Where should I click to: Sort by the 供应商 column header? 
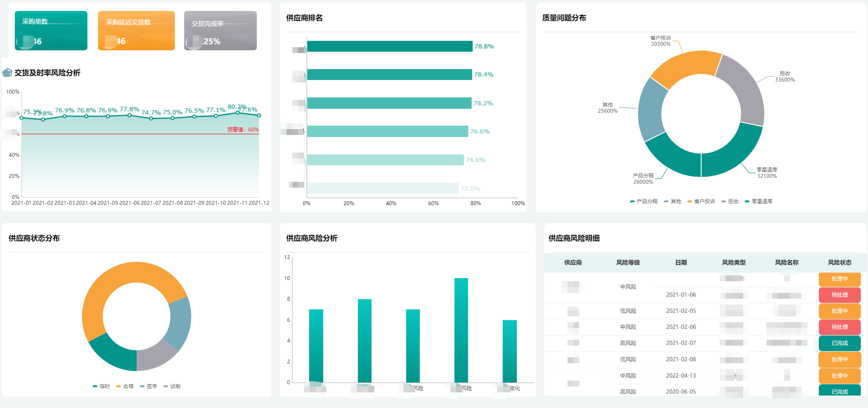(573, 263)
